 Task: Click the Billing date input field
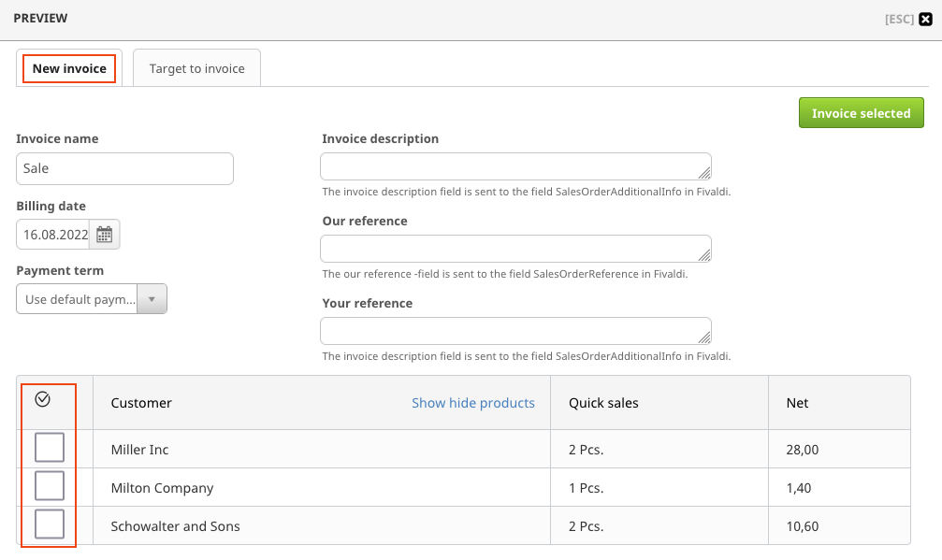click(x=54, y=235)
